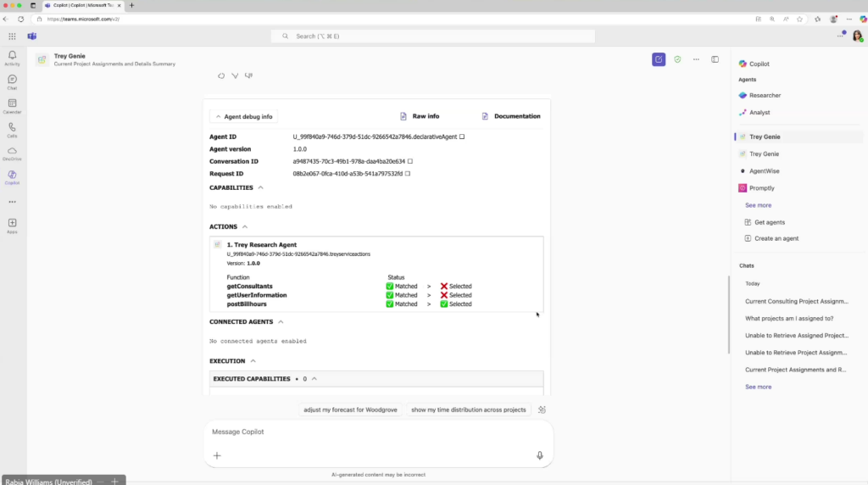The image size is (868, 485).
Task: Click the Trey Research Agent action title
Action: pyautogui.click(x=261, y=245)
